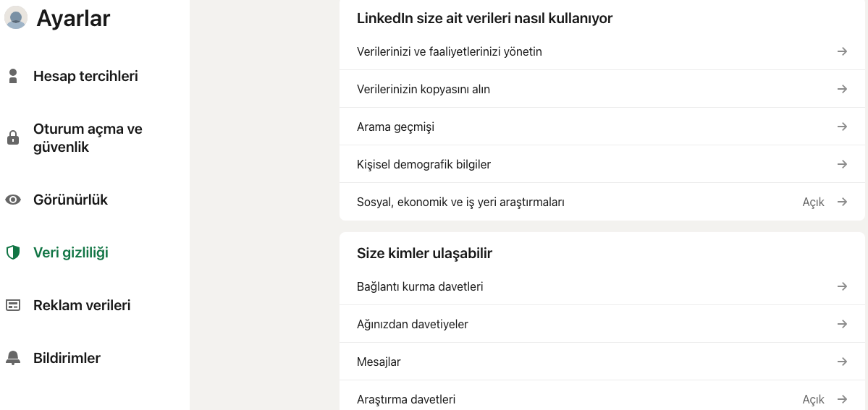Click the profile avatar next to Ayarlar
The height and width of the screenshot is (410, 868).
(16, 17)
